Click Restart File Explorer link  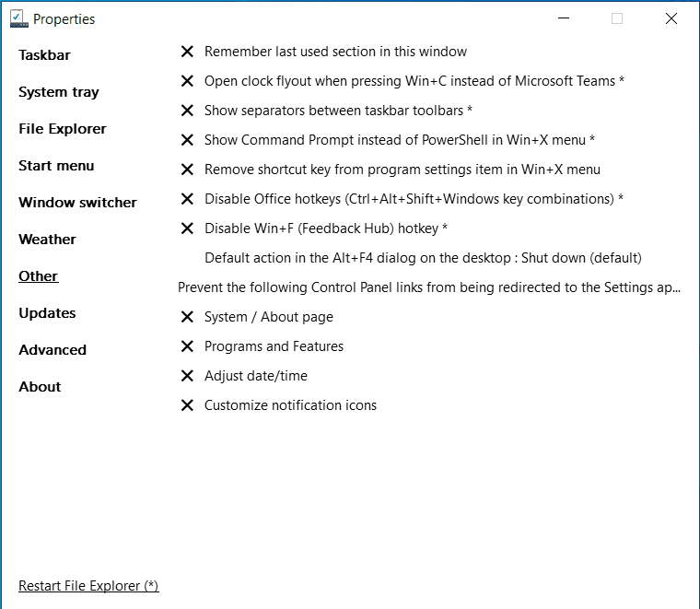88,586
